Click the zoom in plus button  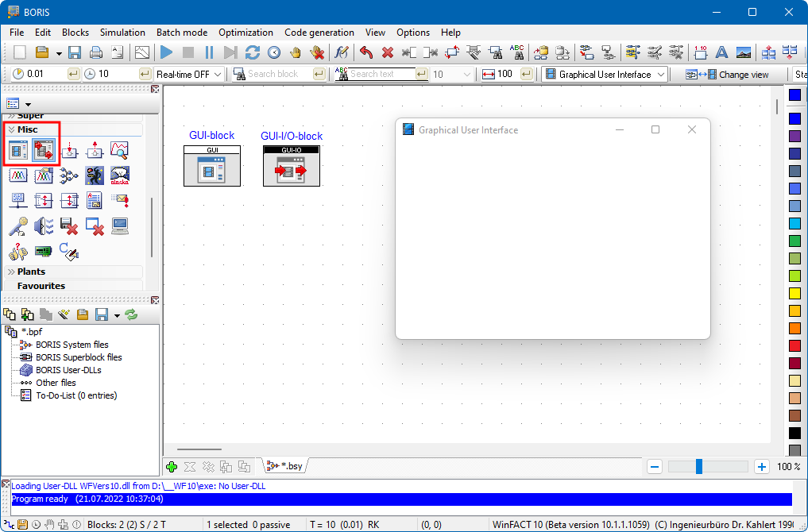[x=762, y=467]
